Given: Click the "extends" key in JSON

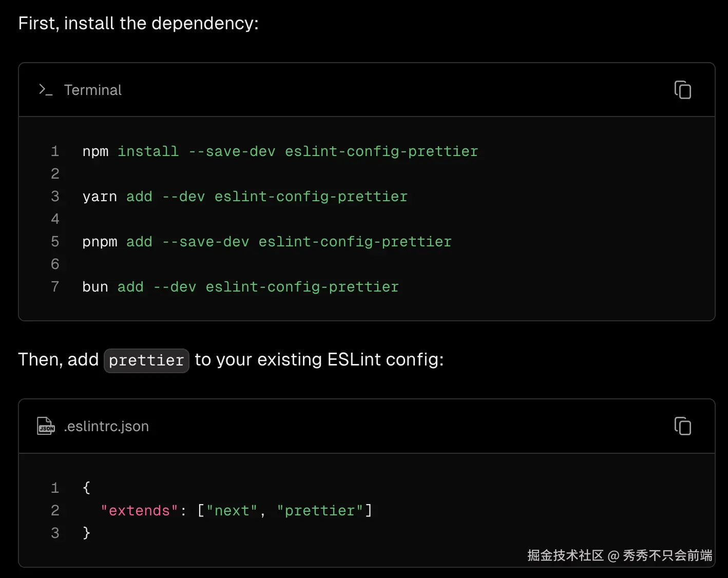Looking at the screenshot, I should 139,511.
